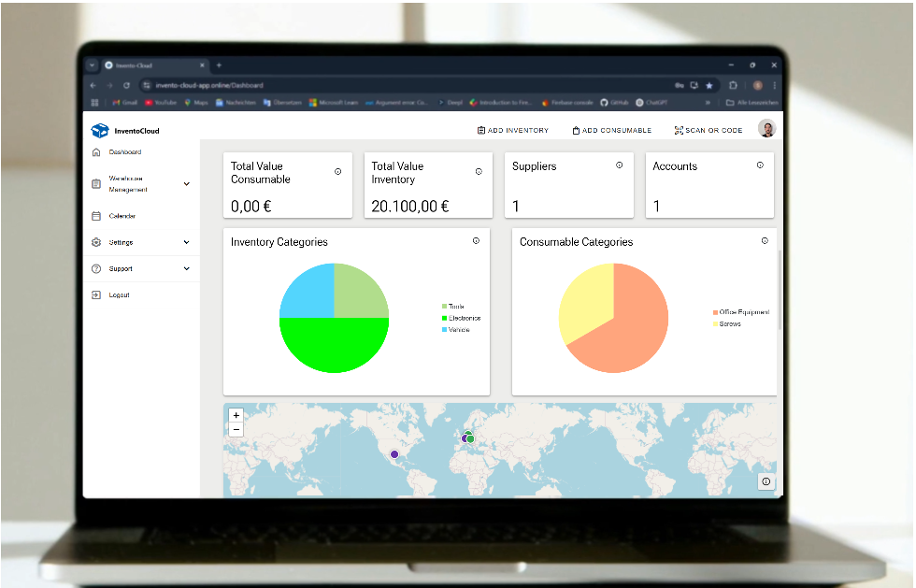Click the Settings gear icon in sidebar
This screenshot has width=916, height=588.
[x=96, y=242]
